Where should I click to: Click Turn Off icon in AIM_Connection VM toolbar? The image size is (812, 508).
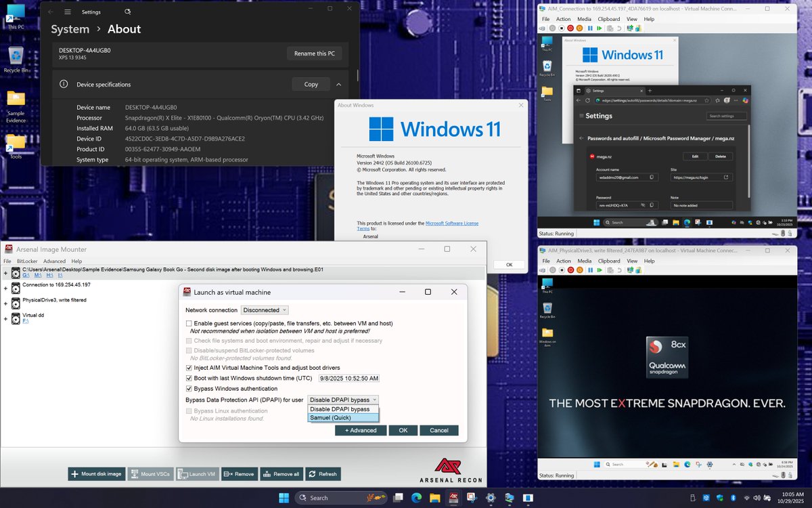[x=562, y=28]
